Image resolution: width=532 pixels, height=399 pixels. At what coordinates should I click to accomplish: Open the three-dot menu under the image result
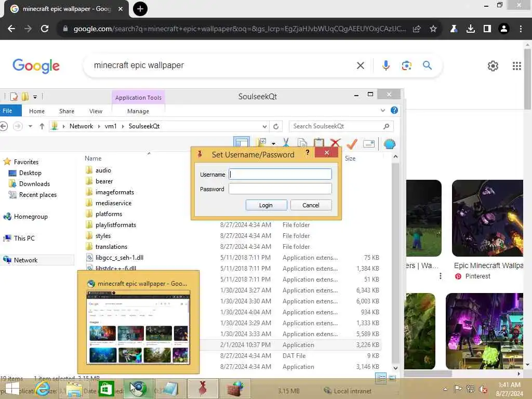pos(441,276)
